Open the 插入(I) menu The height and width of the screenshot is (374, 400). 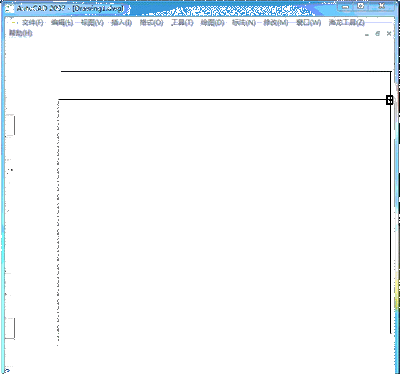coord(121,23)
